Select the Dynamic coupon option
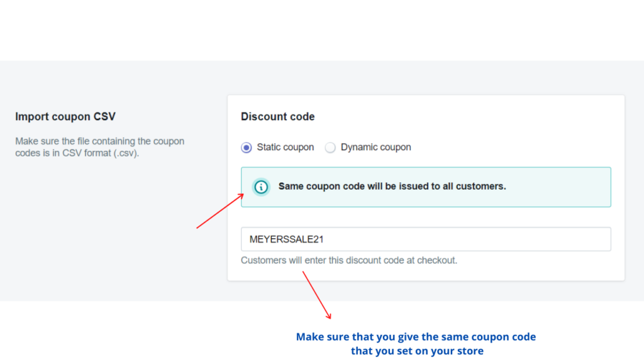 tap(330, 147)
